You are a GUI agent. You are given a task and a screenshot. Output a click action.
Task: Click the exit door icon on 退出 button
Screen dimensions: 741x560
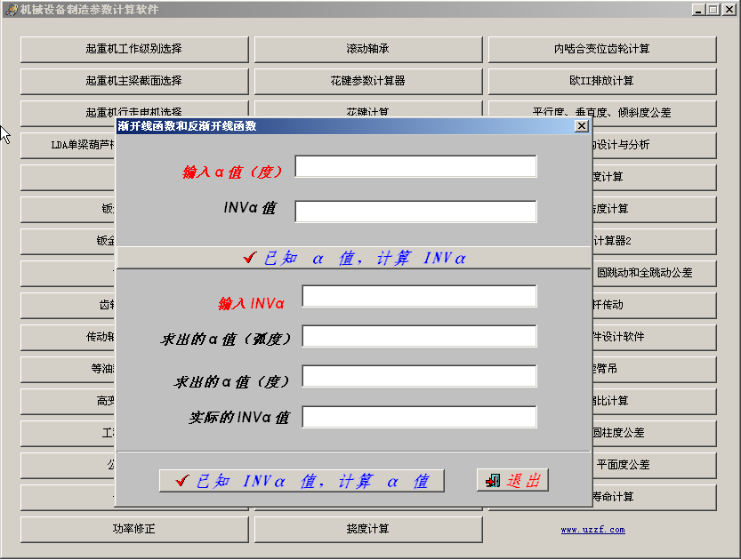coord(493,481)
